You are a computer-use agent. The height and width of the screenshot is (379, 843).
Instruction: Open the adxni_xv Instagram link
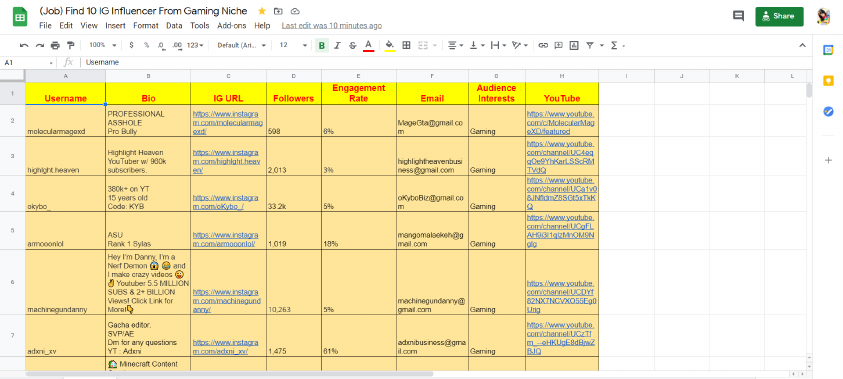pos(225,346)
